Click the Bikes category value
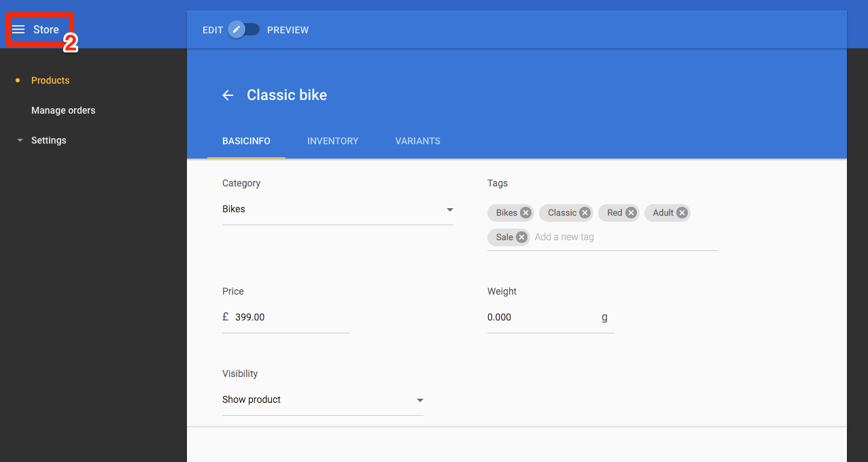868x462 pixels. click(x=234, y=210)
